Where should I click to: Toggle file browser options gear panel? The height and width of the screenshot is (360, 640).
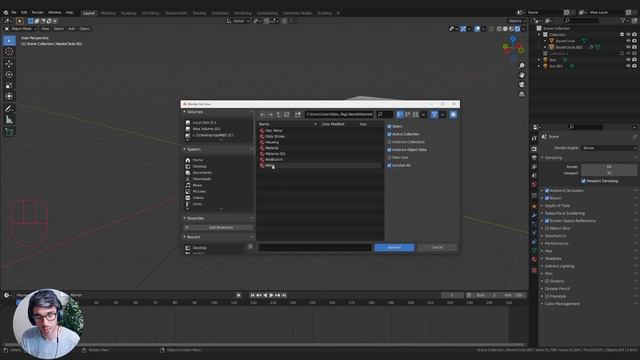tap(453, 115)
